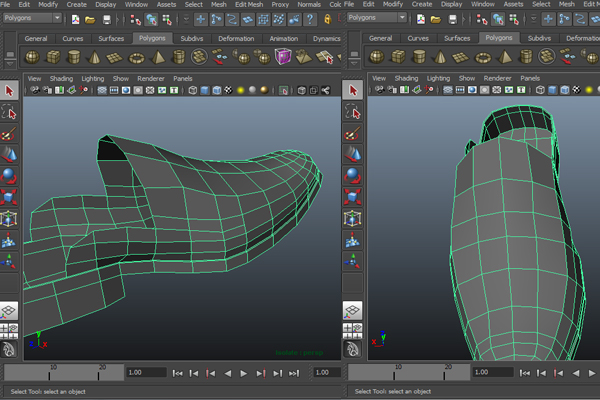Switch to the Surfaces shelf tab, right window
The image size is (600, 400).
457,38
